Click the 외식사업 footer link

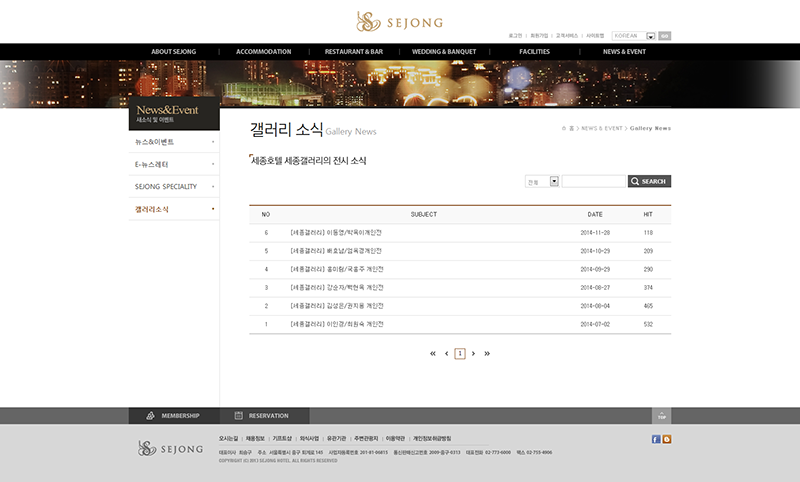tap(309, 439)
